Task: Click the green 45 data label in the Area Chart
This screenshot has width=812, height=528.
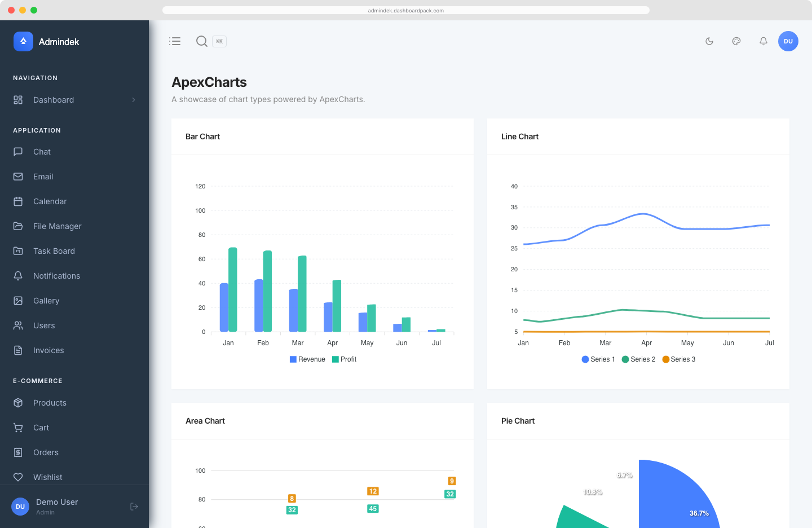Action: 373,509
